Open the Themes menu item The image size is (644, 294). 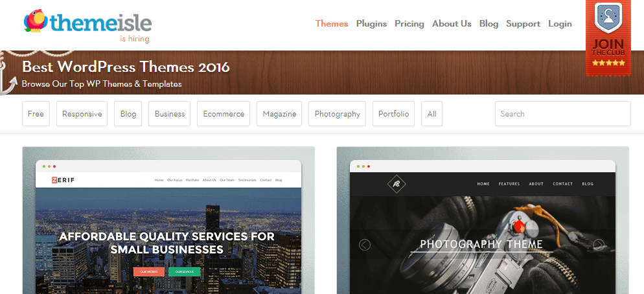(332, 24)
